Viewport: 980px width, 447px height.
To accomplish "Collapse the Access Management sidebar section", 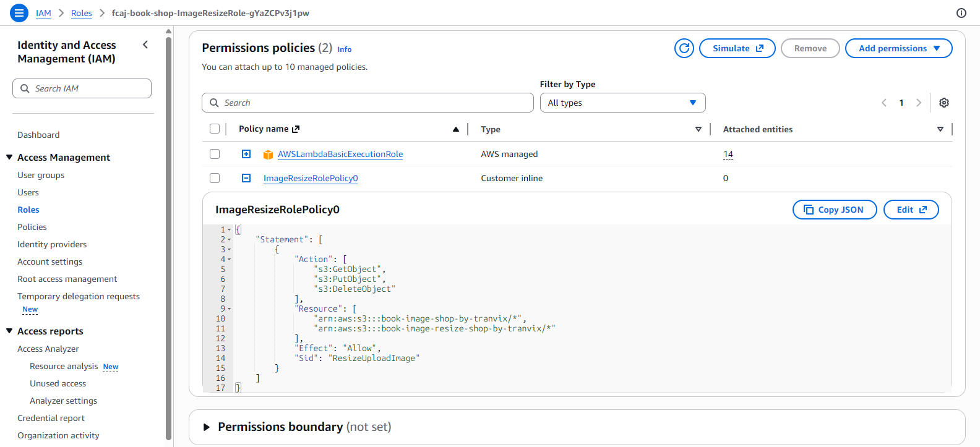I will [9, 157].
